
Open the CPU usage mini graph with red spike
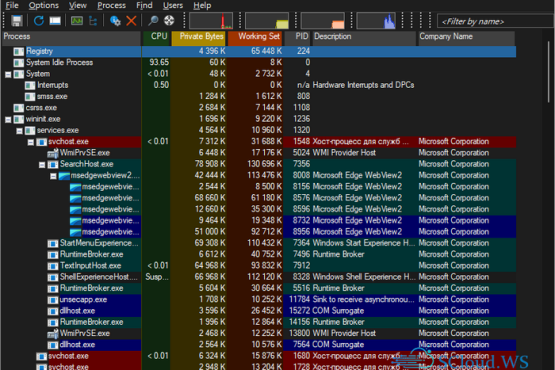(211, 21)
